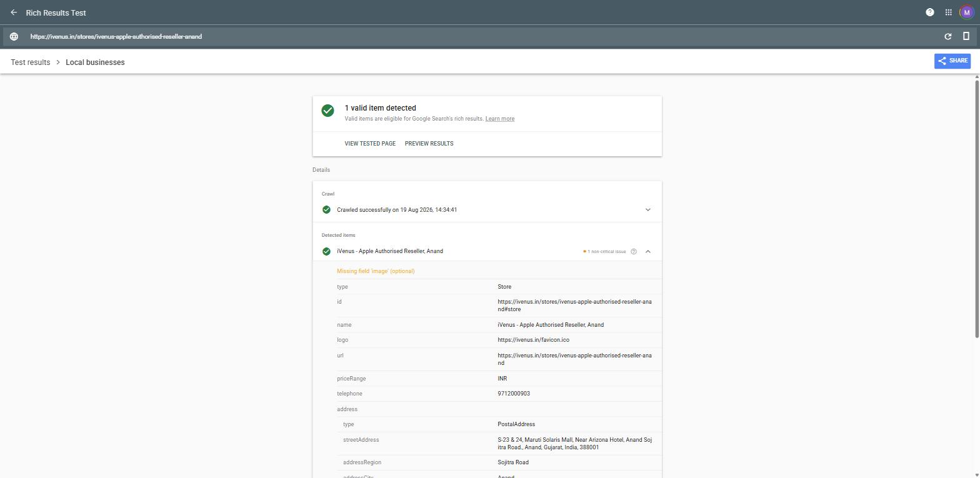Viewport: 980px width, 478px height.
Task: Switch device with the smartphone icon
Action: (x=966, y=36)
